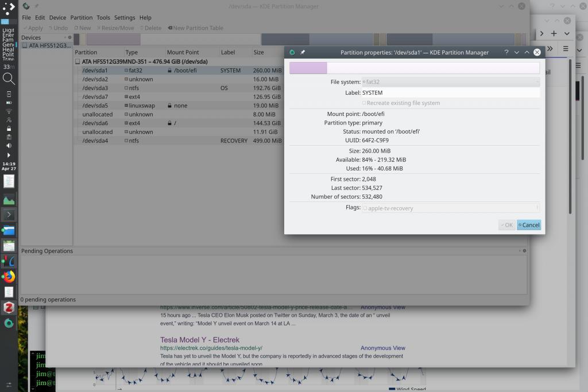Click the FileZilla red Z icon in panel
This screenshot has width=588, height=392.
coord(9,307)
